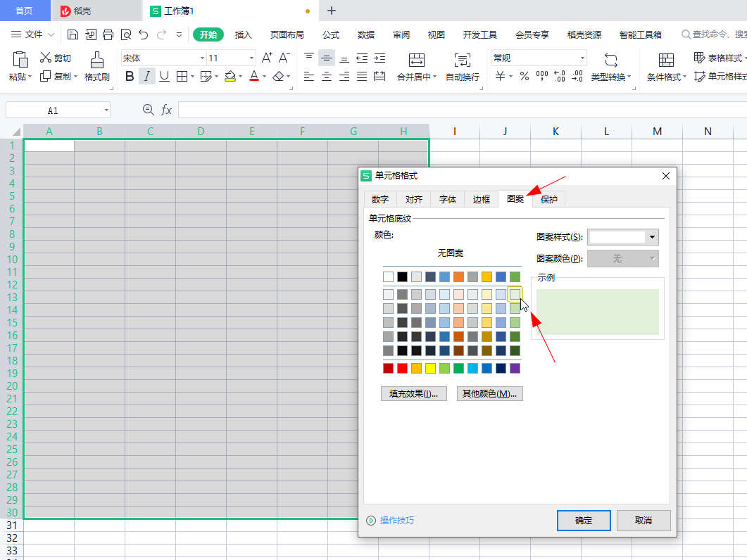
Task: Open the 插入 ribbon tab
Action: (243, 34)
